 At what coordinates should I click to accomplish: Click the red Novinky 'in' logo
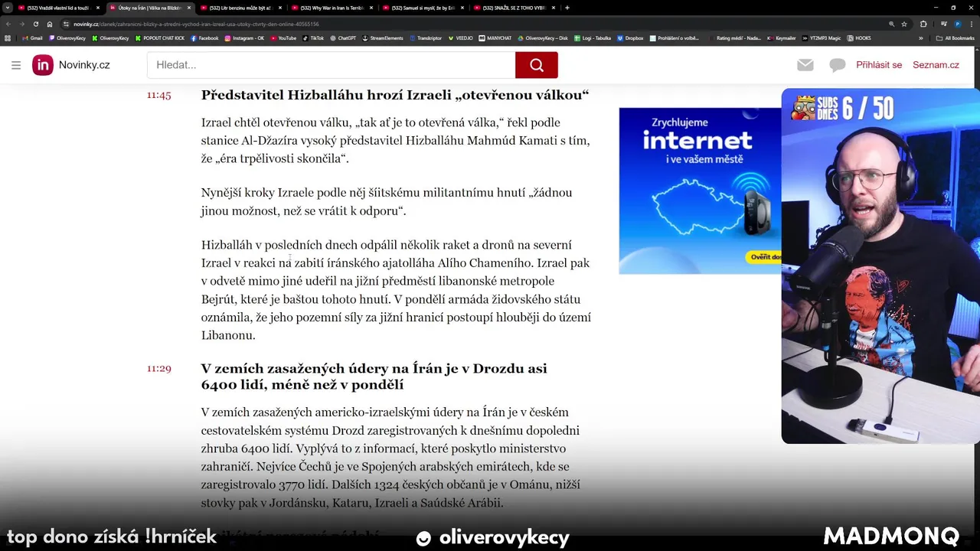43,65
